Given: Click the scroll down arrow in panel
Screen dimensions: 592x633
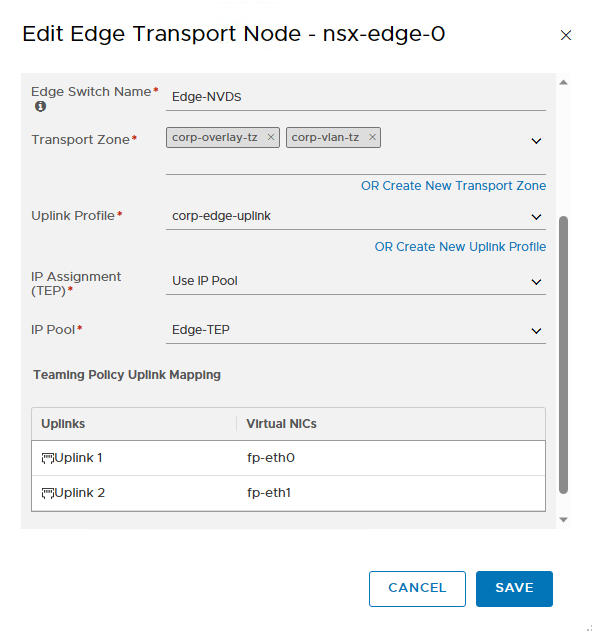Looking at the screenshot, I should pyautogui.click(x=563, y=520).
